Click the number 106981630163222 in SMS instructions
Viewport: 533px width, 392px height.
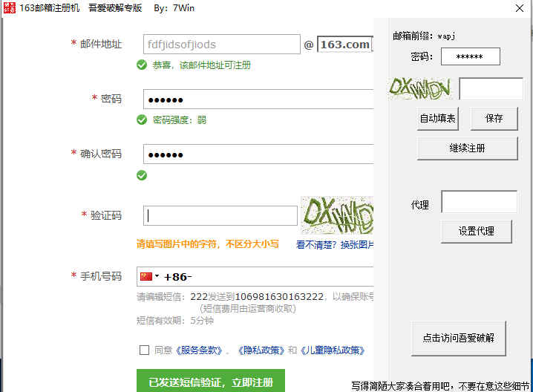coord(279,297)
